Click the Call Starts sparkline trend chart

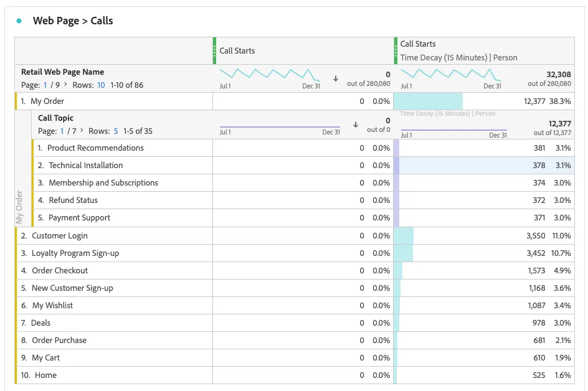[270, 74]
